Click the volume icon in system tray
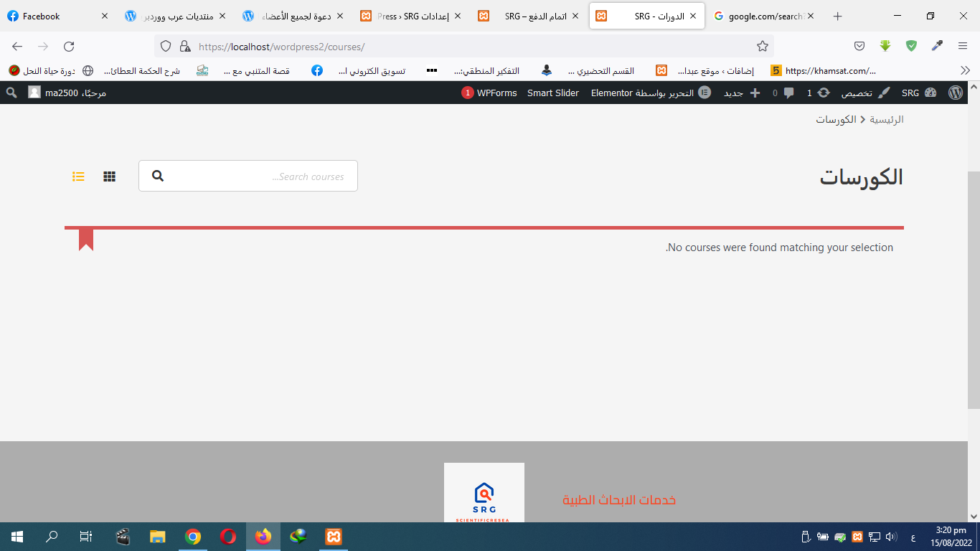The height and width of the screenshot is (551, 980). pyautogui.click(x=891, y=537)
